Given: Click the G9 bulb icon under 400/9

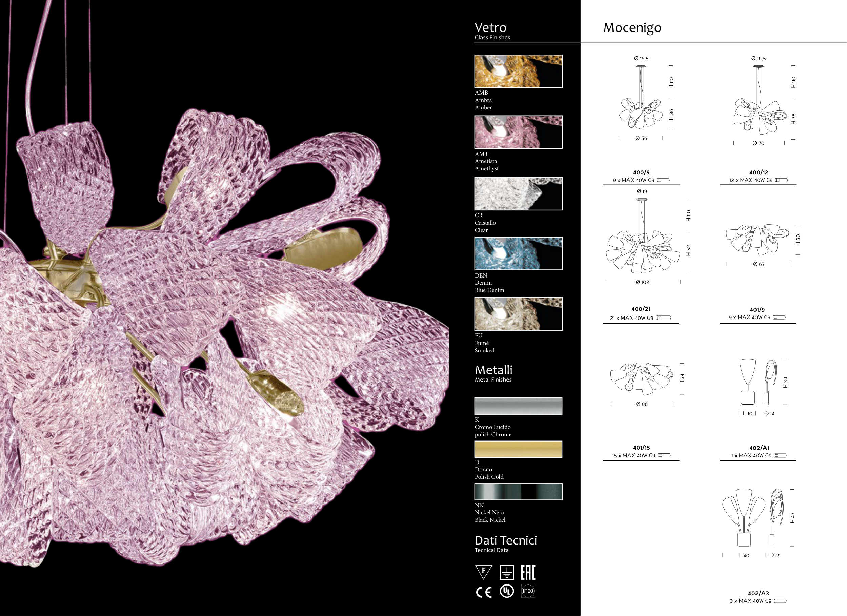Looking at the screenshot, I should coord(663,180).
